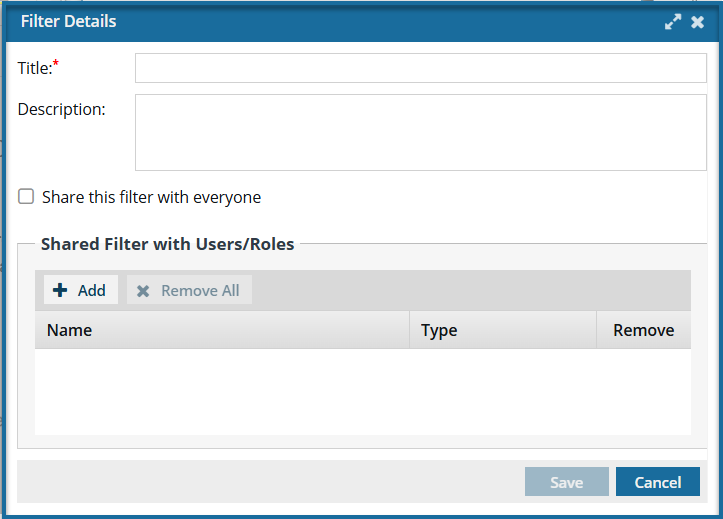Click the empty users/roles list area

(x=363, y=392)
